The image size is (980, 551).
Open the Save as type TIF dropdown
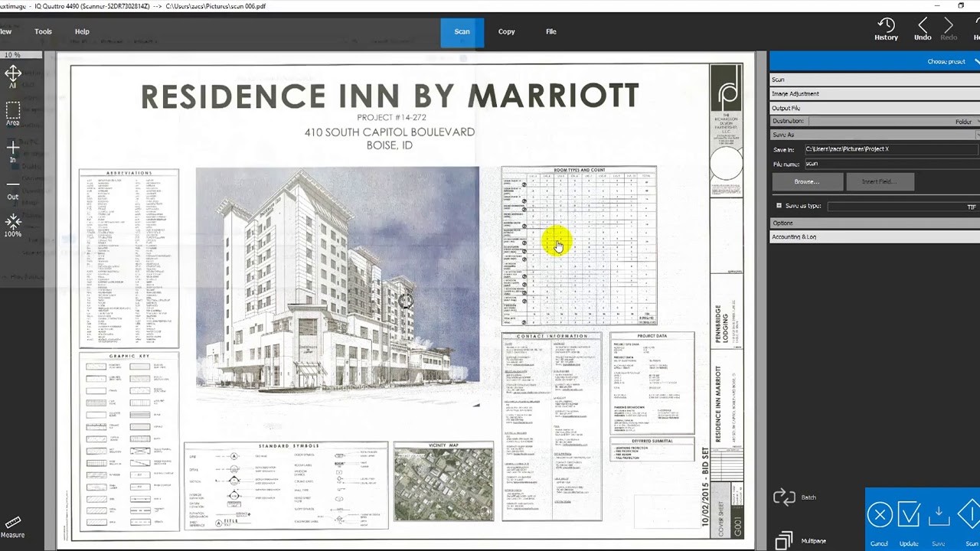[903, 207]
